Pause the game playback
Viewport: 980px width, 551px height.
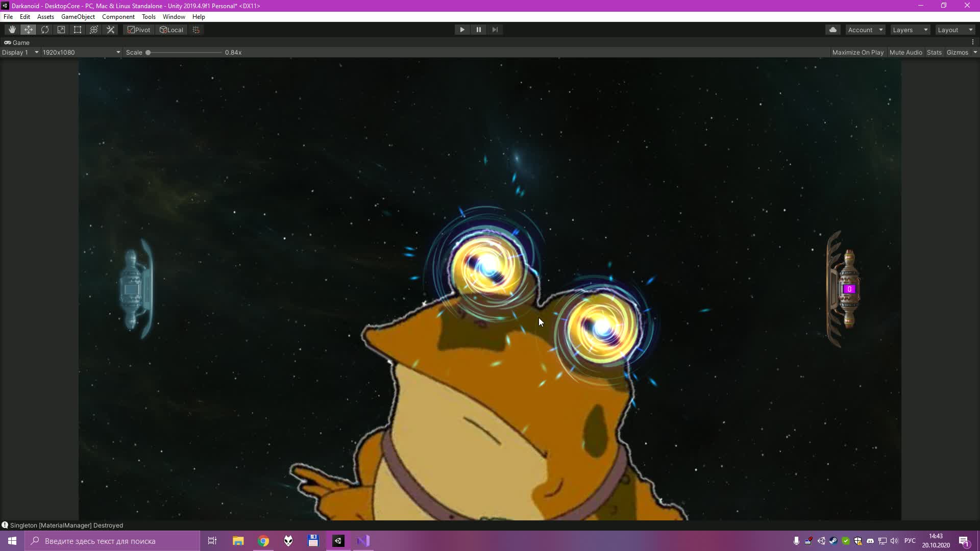(x=479, y=30)
